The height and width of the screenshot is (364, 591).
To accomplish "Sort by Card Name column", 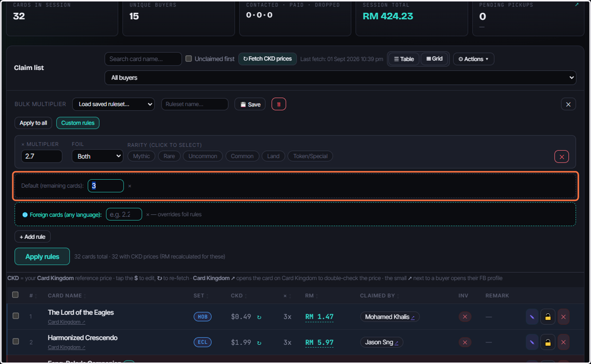I will (66, 296).
